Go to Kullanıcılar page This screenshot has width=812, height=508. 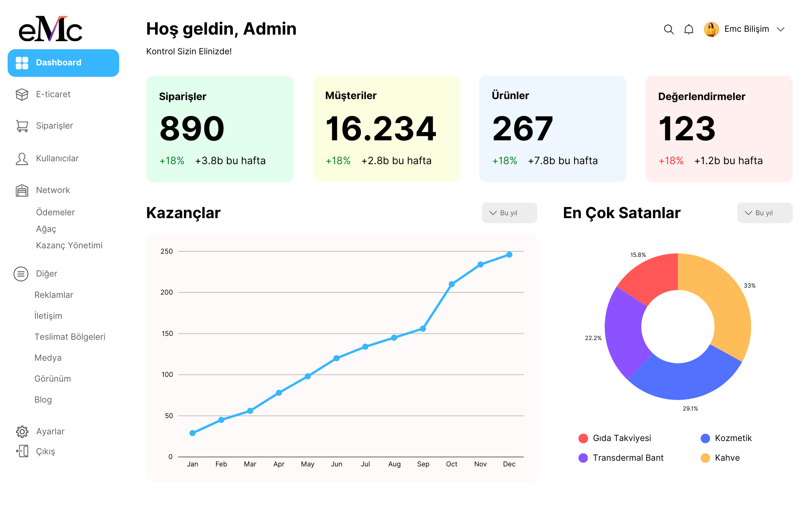point(57,158)
